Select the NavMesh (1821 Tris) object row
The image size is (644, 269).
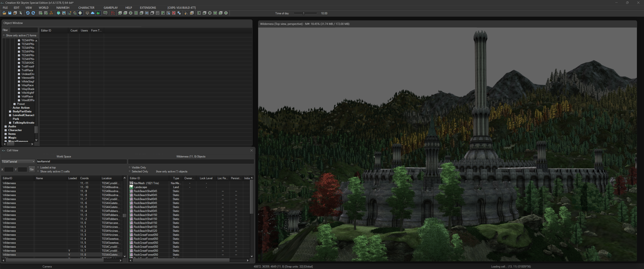189,183
